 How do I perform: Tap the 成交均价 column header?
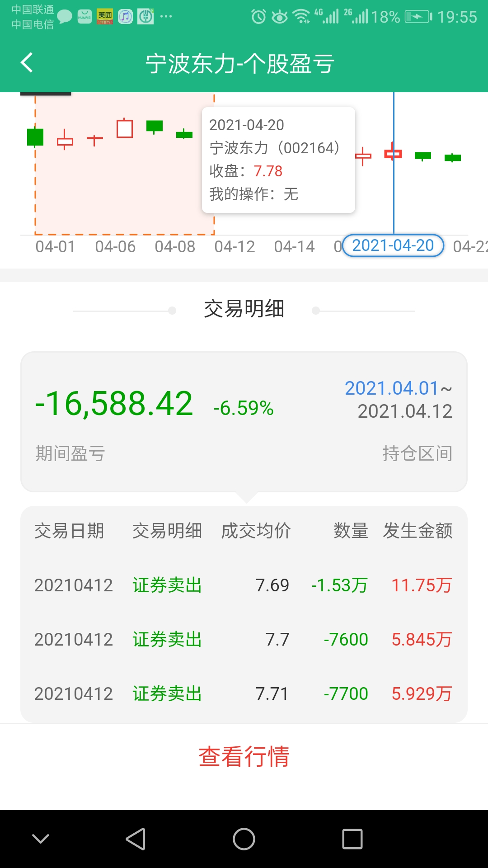click(x=256, y=531)
